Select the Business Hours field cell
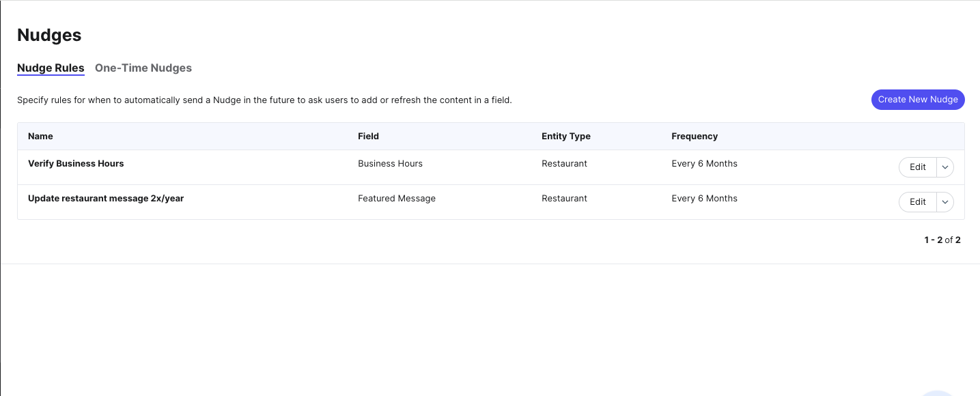Image resolution: width=980 pixels, height=396 pixels. click(x=390, y=164)
